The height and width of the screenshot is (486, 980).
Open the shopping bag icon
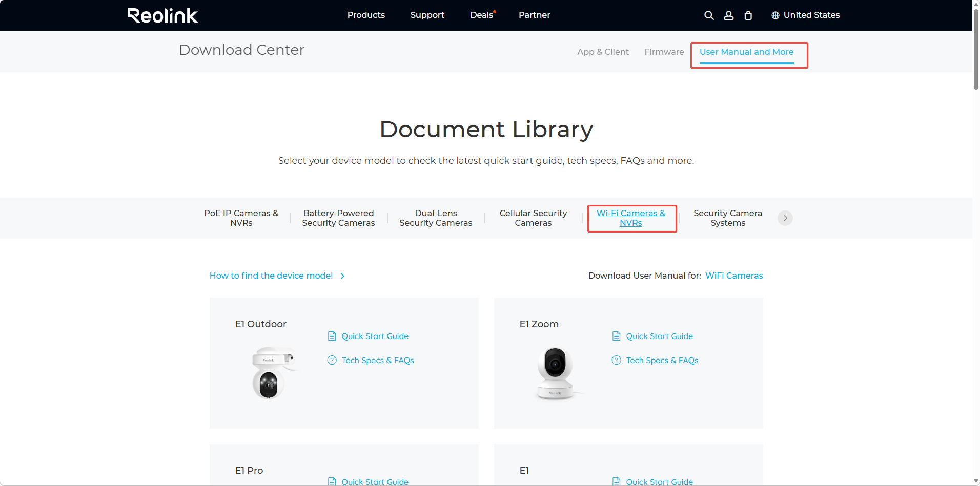748,15
